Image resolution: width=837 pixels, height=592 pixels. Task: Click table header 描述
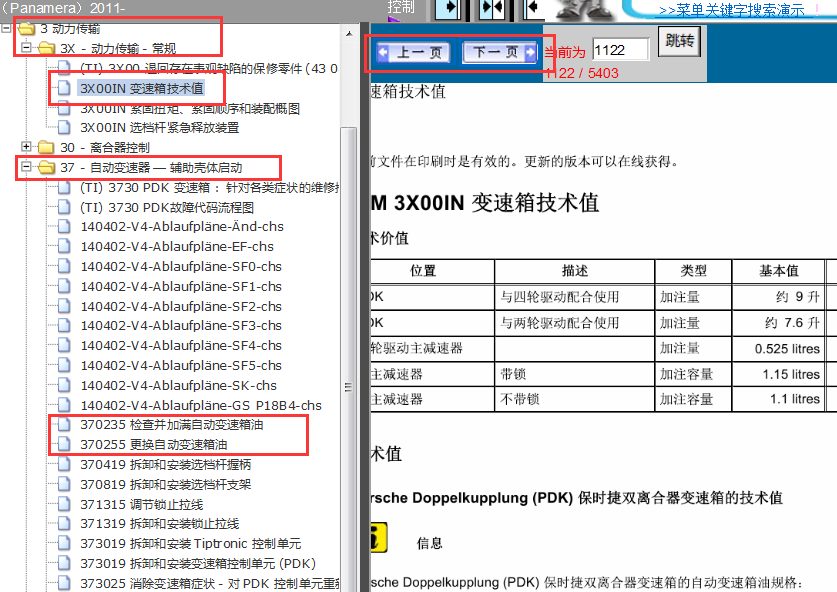[x=575, y=271]
